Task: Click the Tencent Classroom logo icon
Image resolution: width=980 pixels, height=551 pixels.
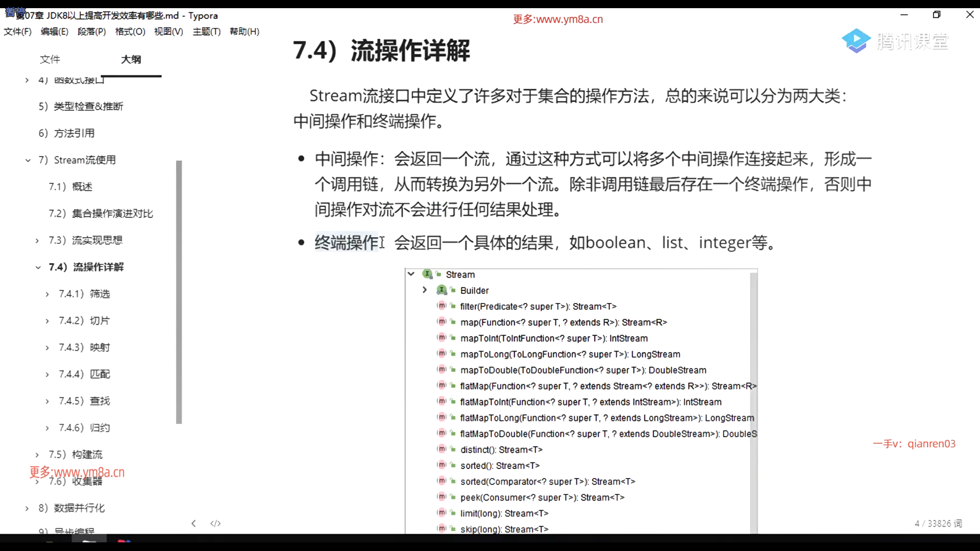Action: coord(856,41)
